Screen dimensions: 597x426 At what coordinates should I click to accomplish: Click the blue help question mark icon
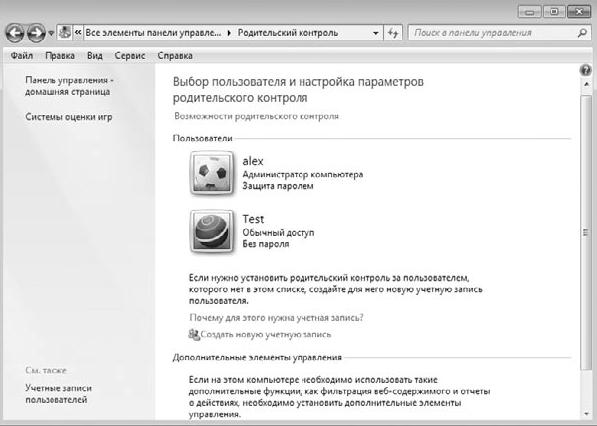pyautogui.click(x=586, y=70)
